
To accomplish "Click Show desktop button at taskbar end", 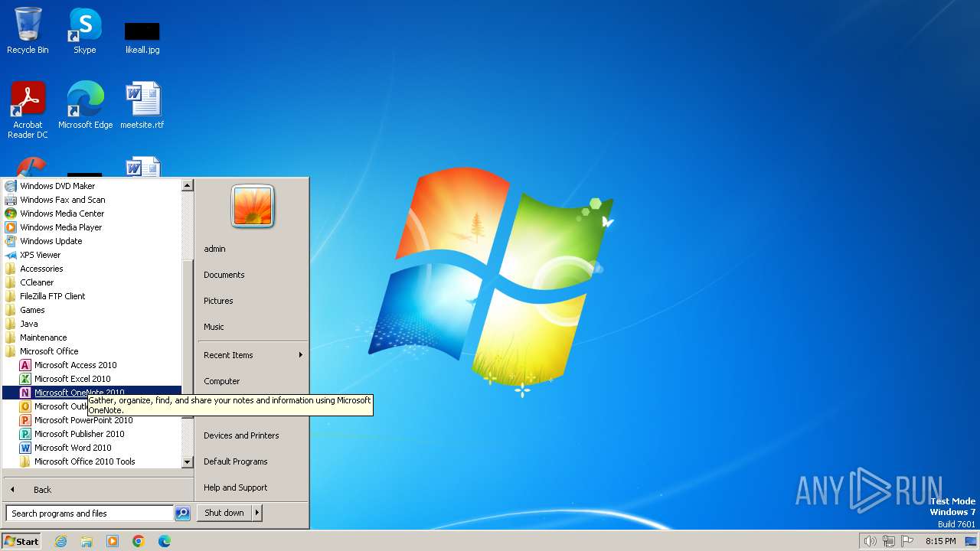I will pyautogui.click(x=971, y=541).
